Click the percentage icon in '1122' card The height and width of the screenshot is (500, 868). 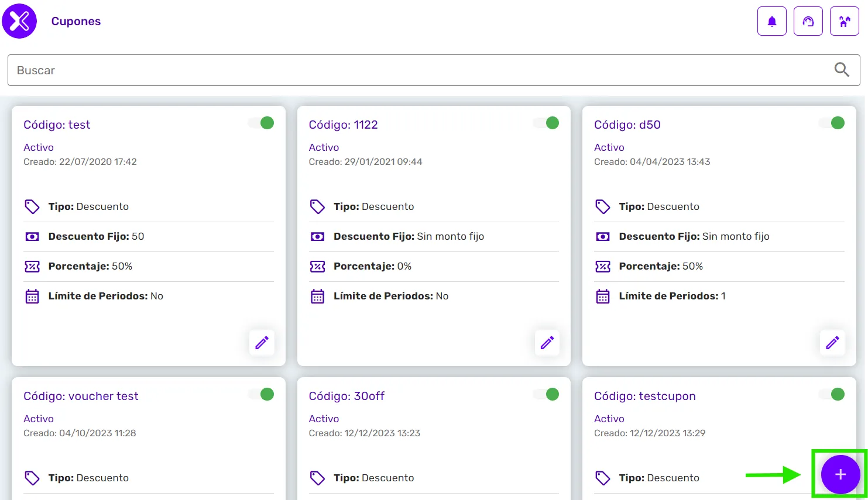click(317, 266)
